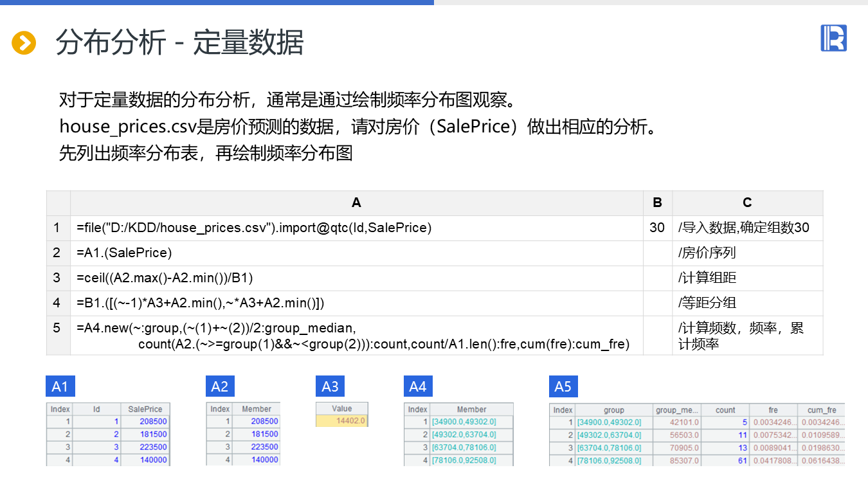Select column header B in the script grid
Image resolution: width=868 pixels, height=488 pixels.
pyautogui.click(x=657, y=203)
